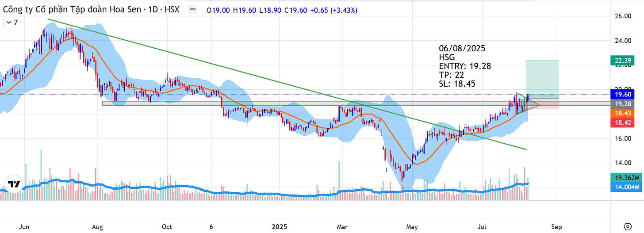The width and height of the screenshot is (644, 233).
Task: Click the Aug label on time axis
Action: [x=97, y=227]
